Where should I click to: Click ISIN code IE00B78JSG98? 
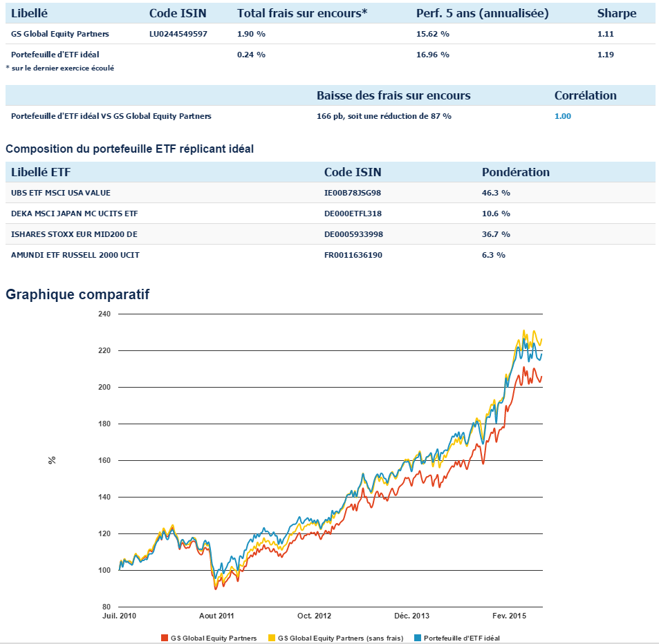(x=353, y=193)
